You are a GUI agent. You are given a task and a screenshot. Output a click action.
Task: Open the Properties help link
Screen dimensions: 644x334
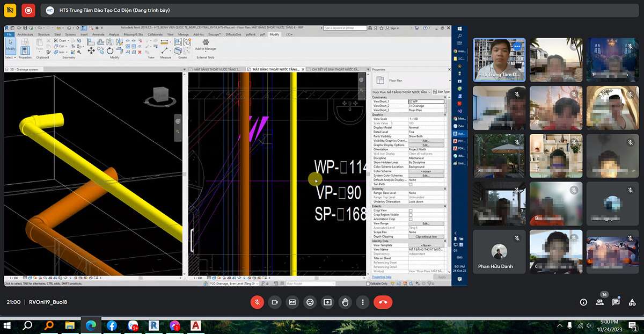[x=382, y=277]
